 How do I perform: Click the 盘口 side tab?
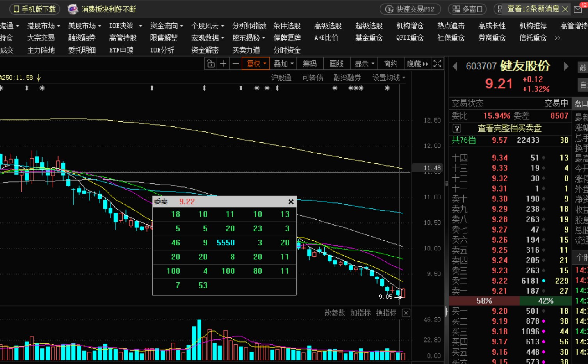[x=581, y=103]
